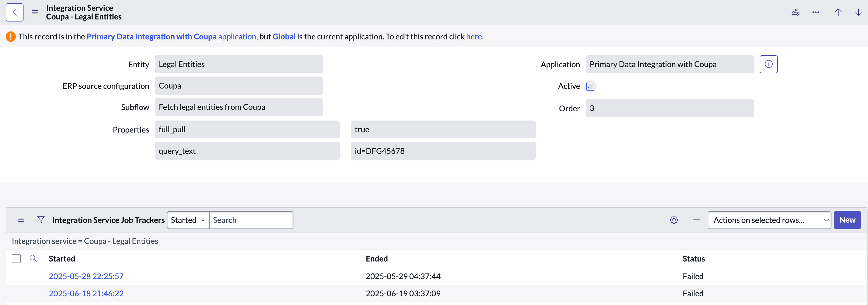Image resolution: width=868 pixels, height=305 pixels.
Task: Click Integration Service Coupa - Legal Entities header title
Action: [x=84, y=13]
